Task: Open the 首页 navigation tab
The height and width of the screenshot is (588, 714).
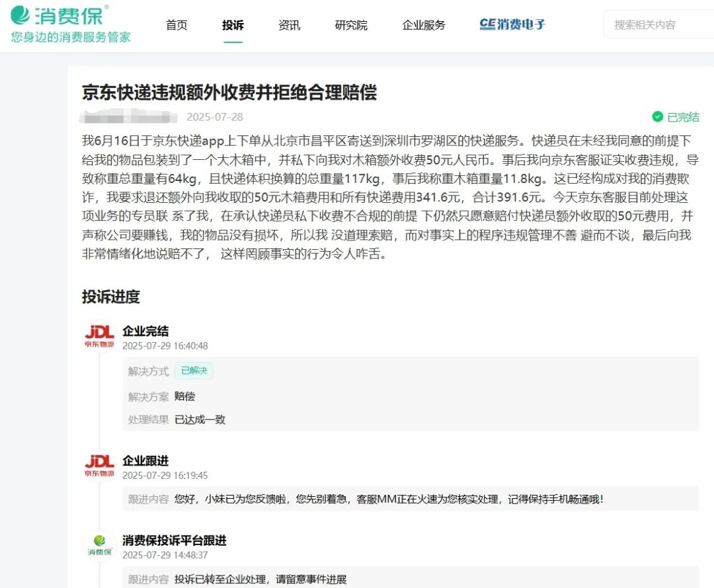Action: tap(177, 25)
